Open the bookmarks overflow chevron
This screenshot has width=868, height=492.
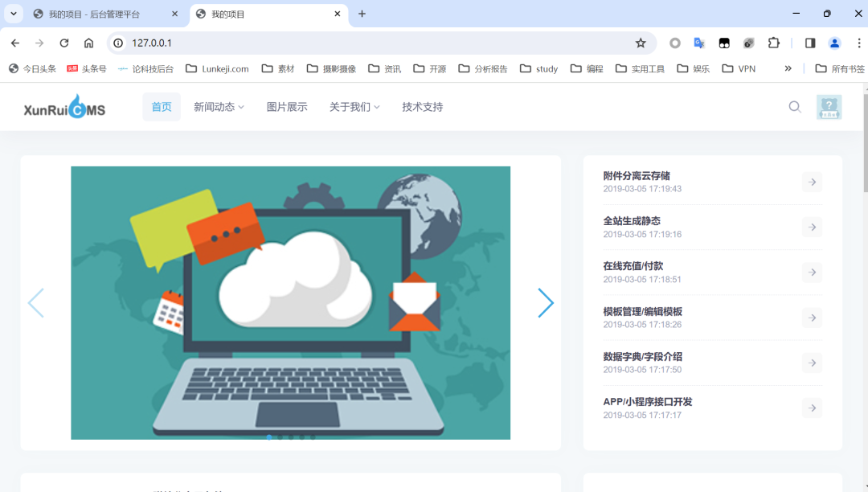coord(788,68)
